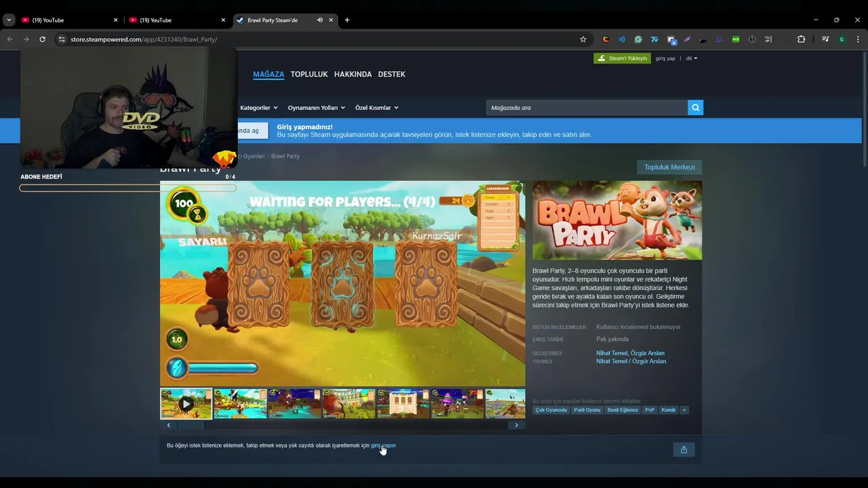Open the sixth screenshot thumbnail
Viewport: 868px width, 488px height.
click(457, 404)
